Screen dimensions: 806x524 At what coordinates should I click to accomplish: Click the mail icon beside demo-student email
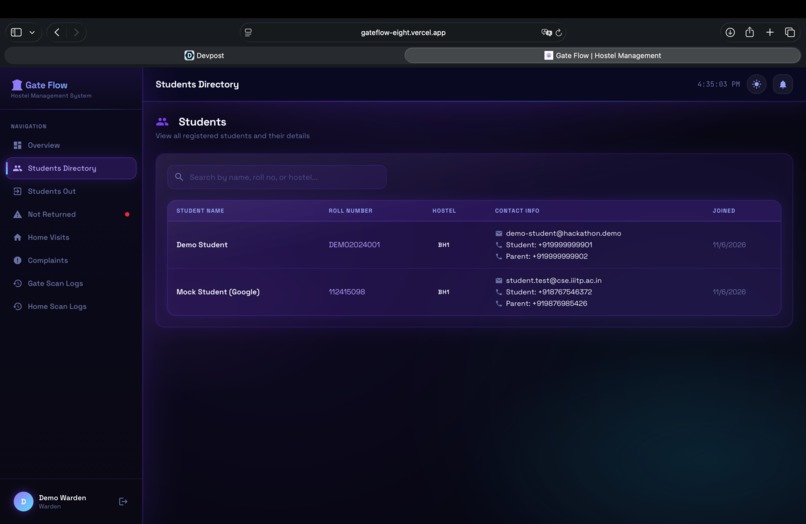(499, 233)
